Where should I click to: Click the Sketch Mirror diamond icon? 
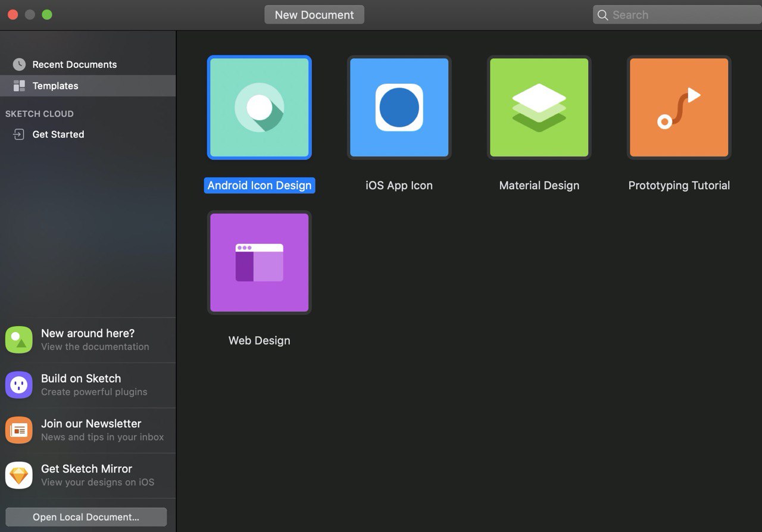click(x=19, y=475)
